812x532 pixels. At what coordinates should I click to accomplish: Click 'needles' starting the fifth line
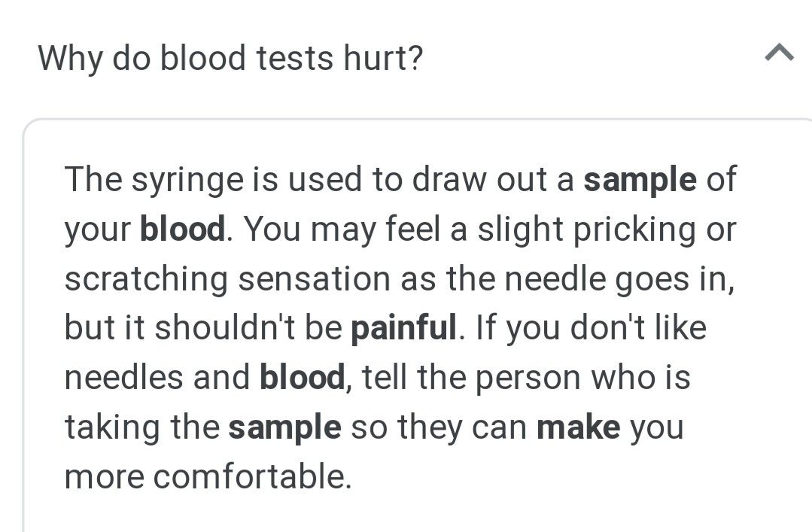(x=123, y=377)
